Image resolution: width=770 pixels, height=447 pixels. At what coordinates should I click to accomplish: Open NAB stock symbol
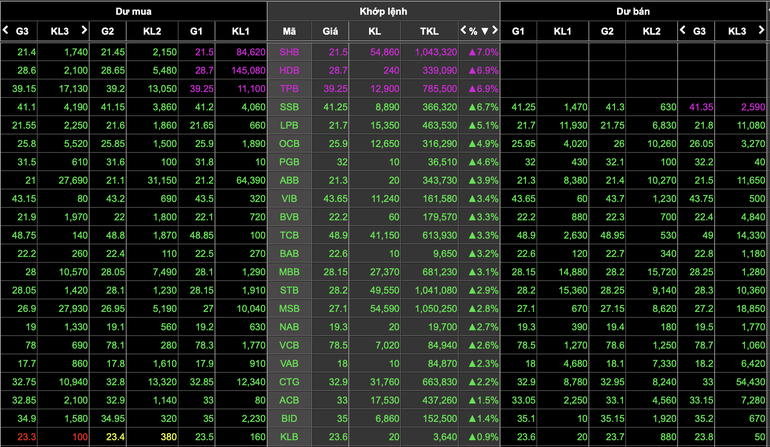[x=289, y=327]
